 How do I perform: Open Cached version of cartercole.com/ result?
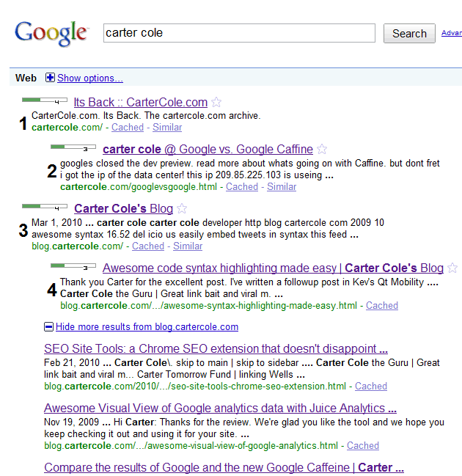pyautogui.click(x=128, y=128)
